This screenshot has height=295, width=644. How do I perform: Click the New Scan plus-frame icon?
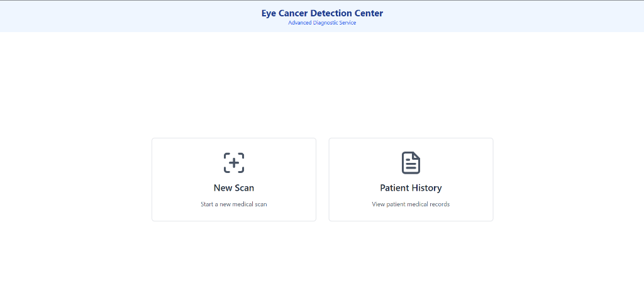[x=234, y=163]
